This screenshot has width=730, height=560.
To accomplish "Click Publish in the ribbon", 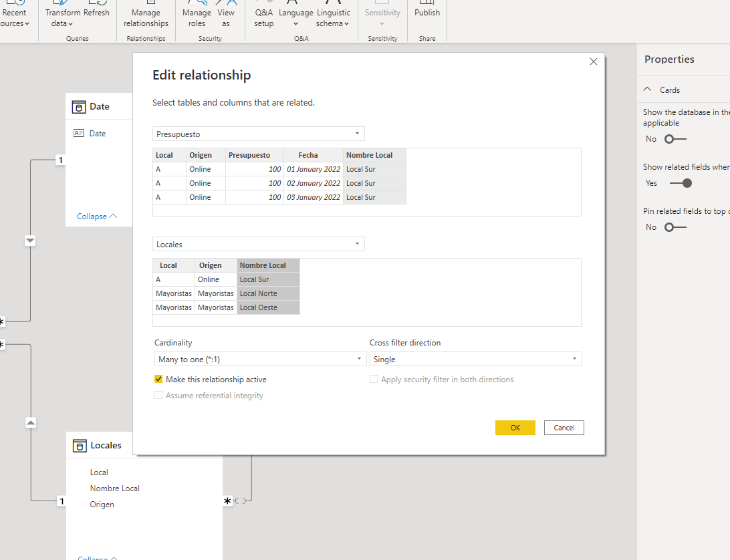I will click(427, 13).
